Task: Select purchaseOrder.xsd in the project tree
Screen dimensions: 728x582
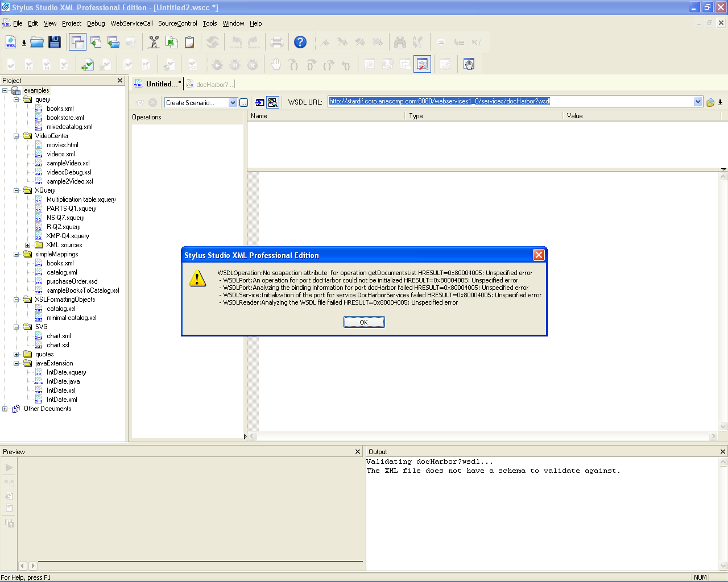Action: pyautogui.click(x=72, y=281)
